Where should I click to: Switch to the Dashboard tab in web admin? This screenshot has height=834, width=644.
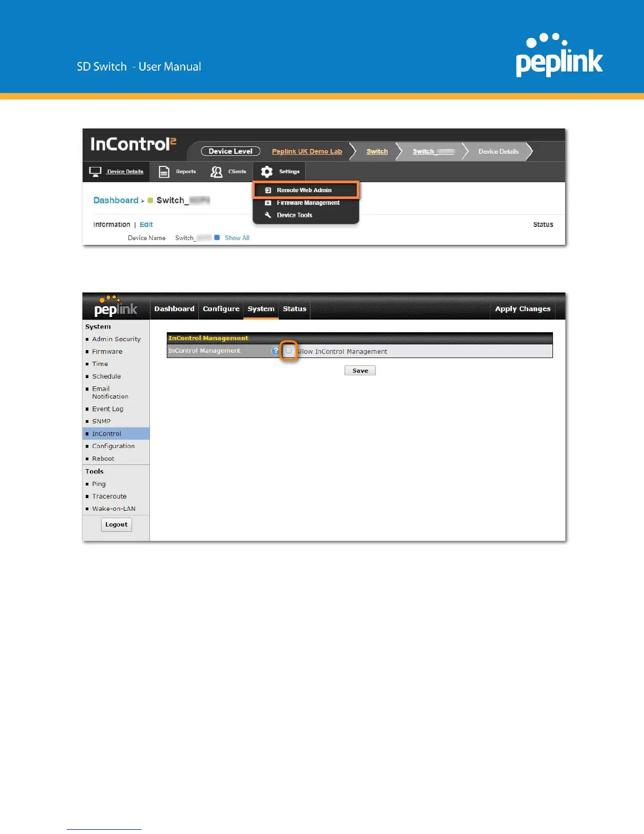pos(174,309)
